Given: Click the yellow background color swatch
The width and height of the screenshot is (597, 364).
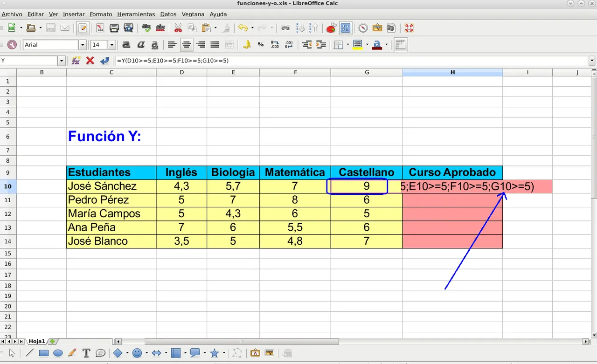Looking at the screenshot, I should tap(358, 45).
